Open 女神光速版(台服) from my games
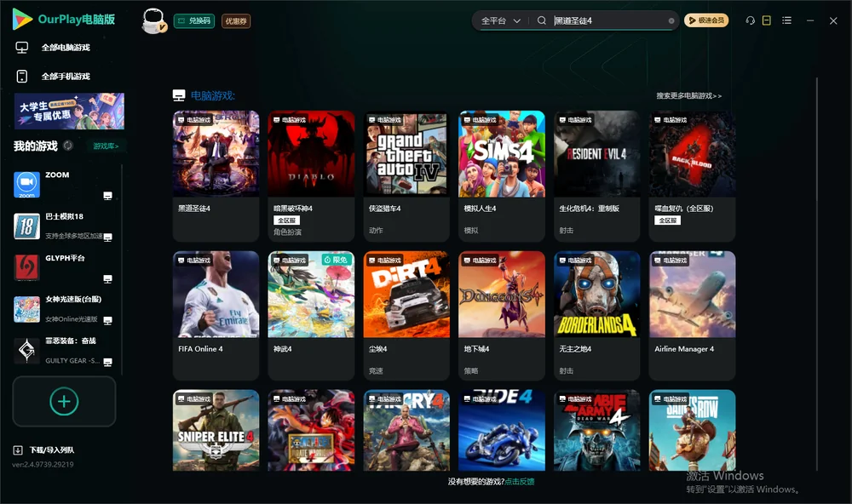This screenshot has width=852, height=504. point(64,310)
